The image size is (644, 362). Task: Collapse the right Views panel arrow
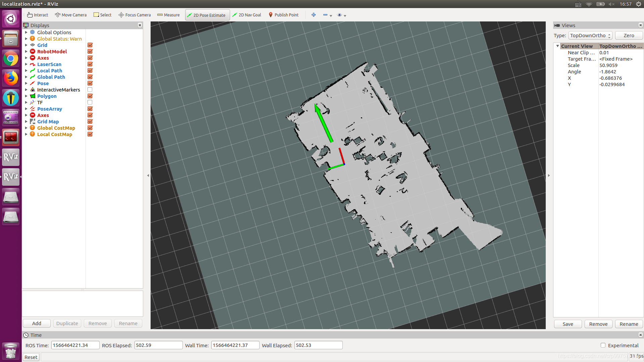(x=549, y=175)
